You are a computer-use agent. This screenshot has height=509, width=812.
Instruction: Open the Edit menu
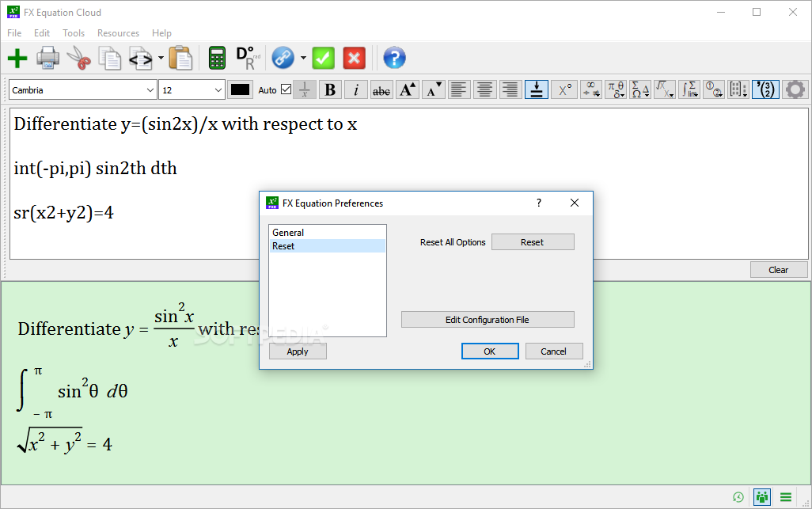pyautogui.click(x=42, y=33)
